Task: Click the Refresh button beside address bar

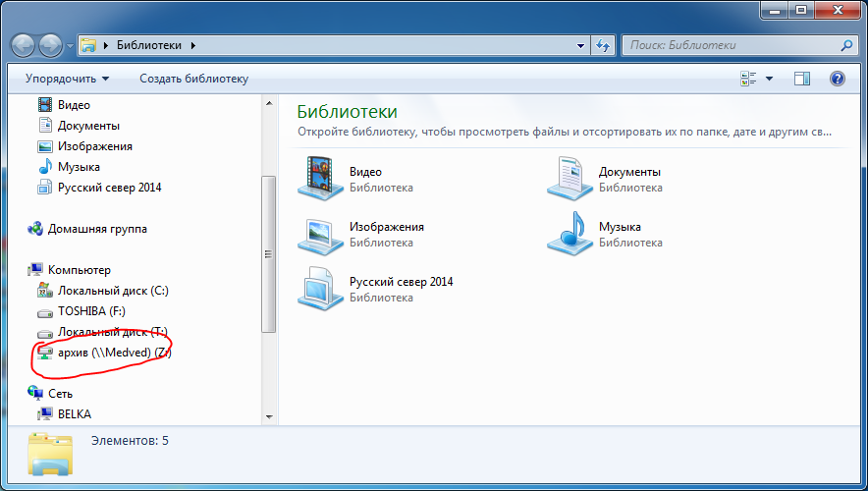Action: 603,45
